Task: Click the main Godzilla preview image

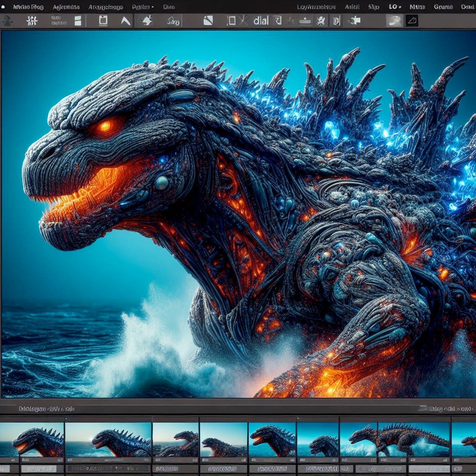Action: [x=238, y=214]
